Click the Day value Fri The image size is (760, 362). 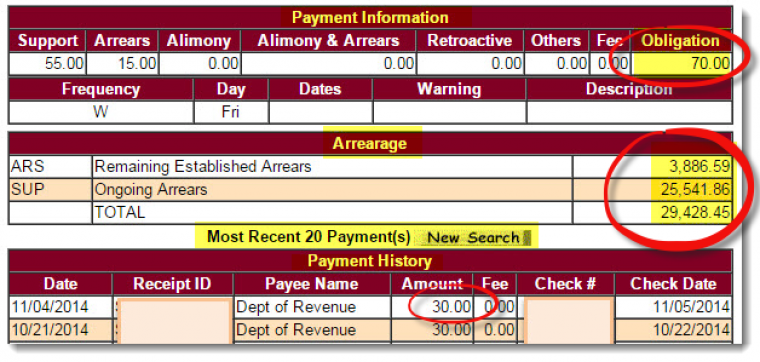pyautogui.click(x=231, y=112)
